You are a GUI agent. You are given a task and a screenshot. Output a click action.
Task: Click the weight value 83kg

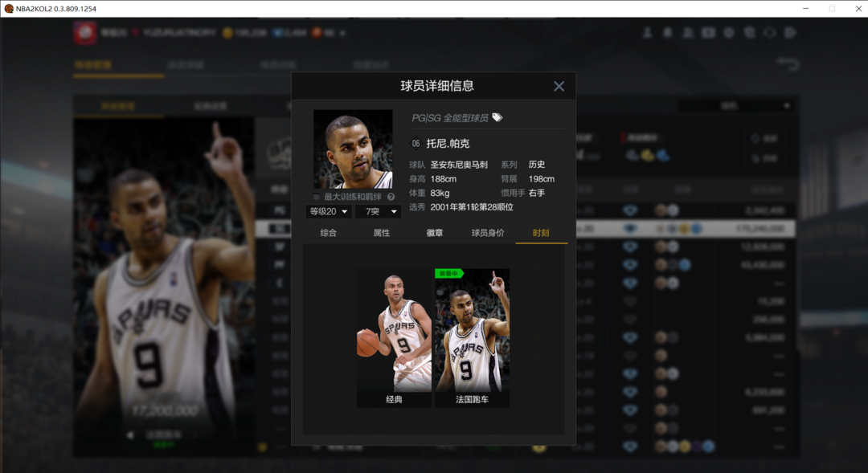[x=440, y=193]
